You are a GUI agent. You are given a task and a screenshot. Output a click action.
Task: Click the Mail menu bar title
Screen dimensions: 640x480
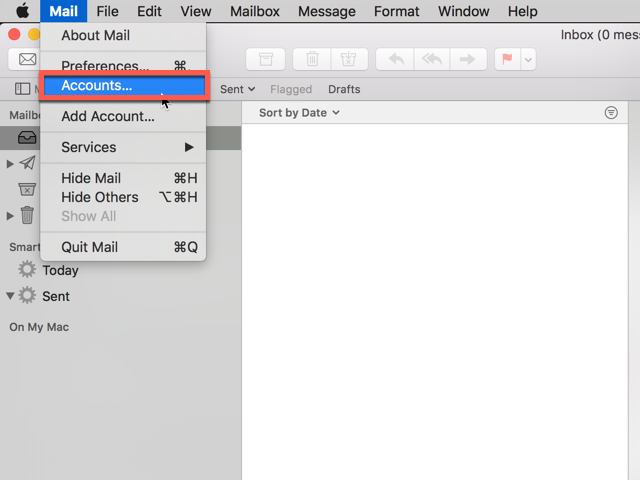point(63,11)
